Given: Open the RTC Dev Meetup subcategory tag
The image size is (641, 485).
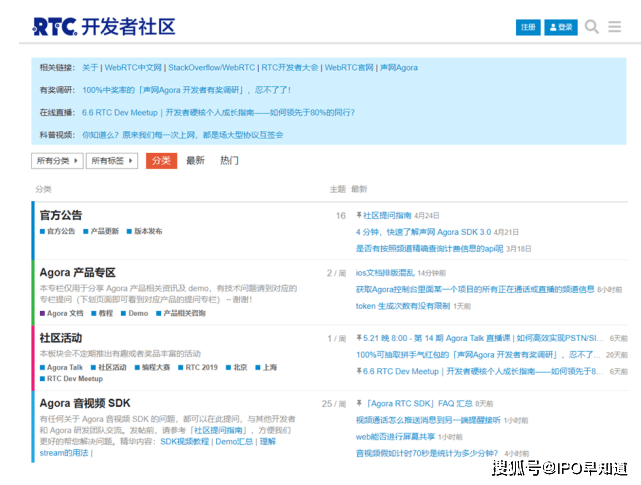Looking at the screenshot, I should pos(71,379).
